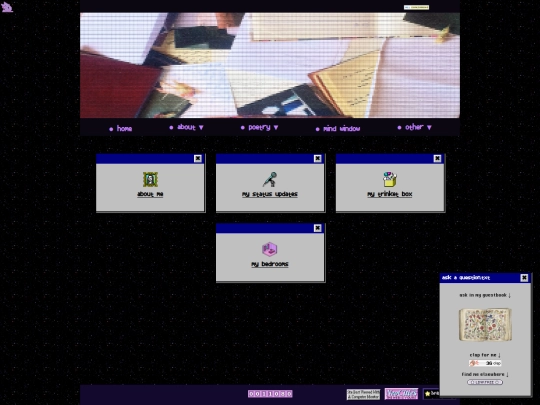Image resolution: width=540 pixels, height=405 pixels.
Task: Click 'find me elsewhere' text
Action: click(x=485, y=374)
